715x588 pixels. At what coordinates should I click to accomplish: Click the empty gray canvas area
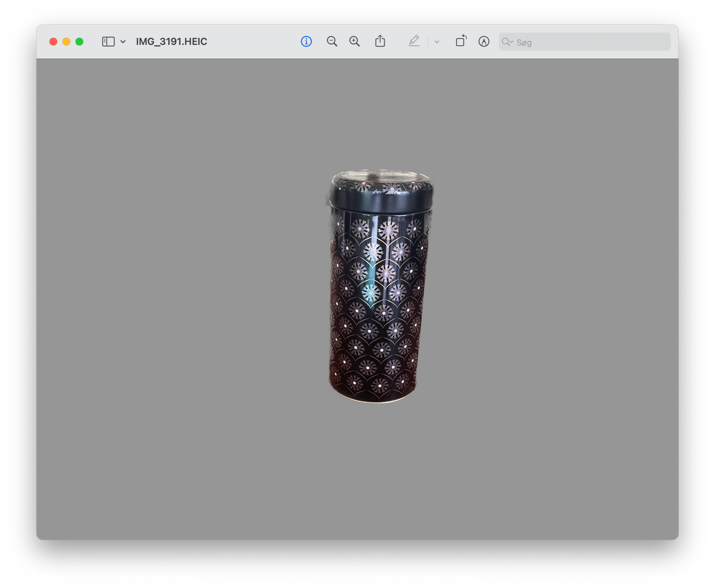point(173,297)
